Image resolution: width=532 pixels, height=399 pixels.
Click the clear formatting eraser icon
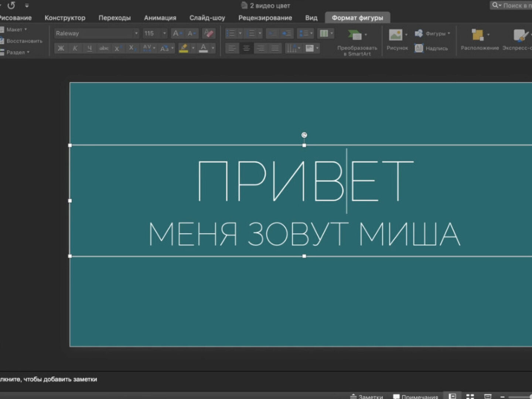coord(209,34)
